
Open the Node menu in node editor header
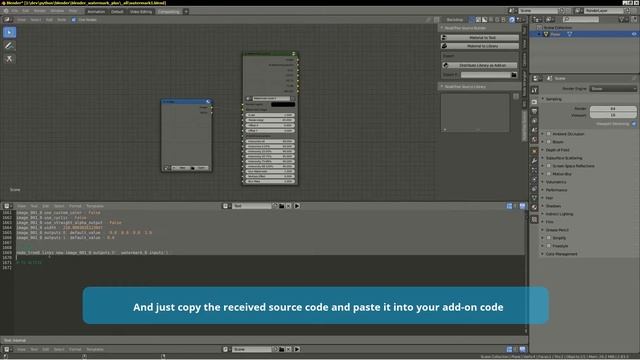tap(62, 20)
